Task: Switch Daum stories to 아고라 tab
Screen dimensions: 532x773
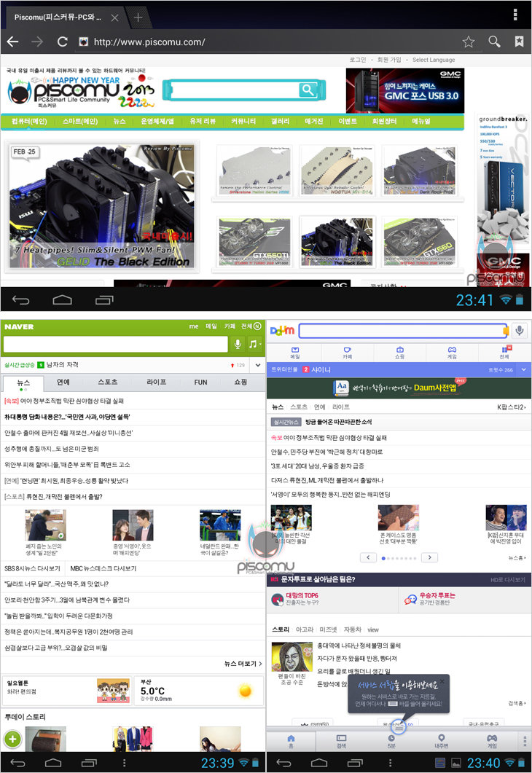Action: [305, 629]
